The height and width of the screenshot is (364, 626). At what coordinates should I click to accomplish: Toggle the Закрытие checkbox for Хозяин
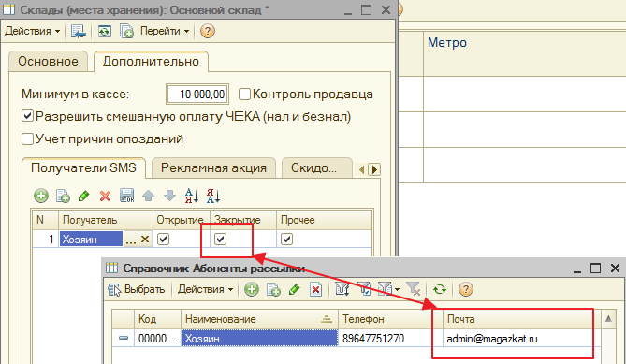coord(221,239)
